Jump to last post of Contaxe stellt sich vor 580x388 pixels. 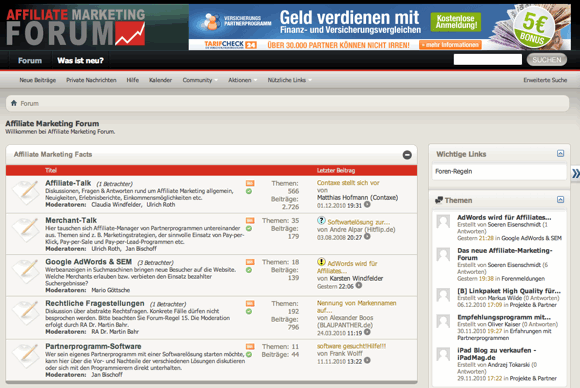coord(367,204)
